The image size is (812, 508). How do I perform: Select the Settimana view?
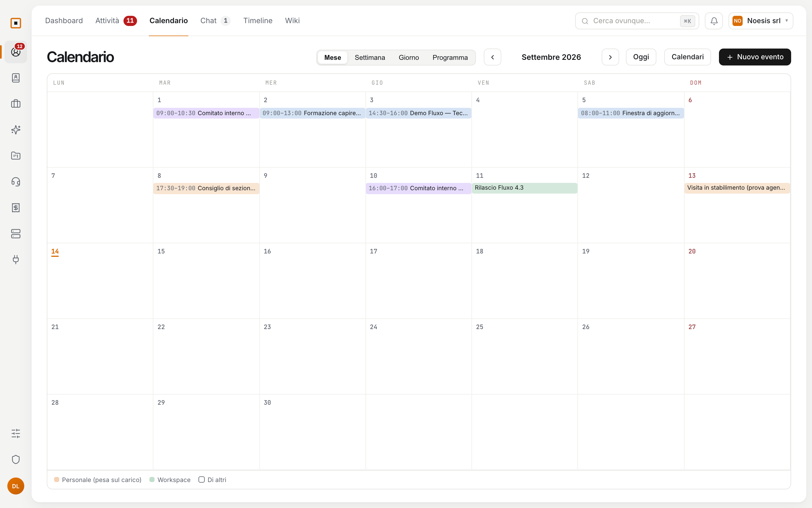click(x=370, y=58)
